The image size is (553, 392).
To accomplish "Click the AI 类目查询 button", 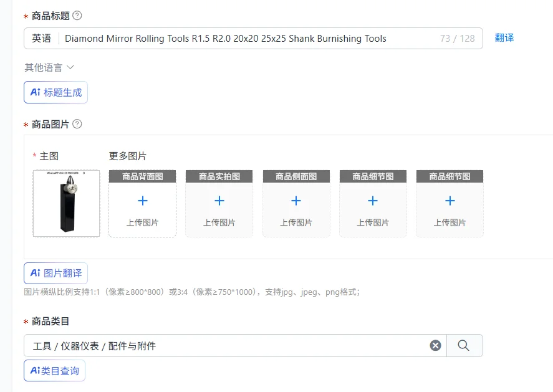I will 55,370.
